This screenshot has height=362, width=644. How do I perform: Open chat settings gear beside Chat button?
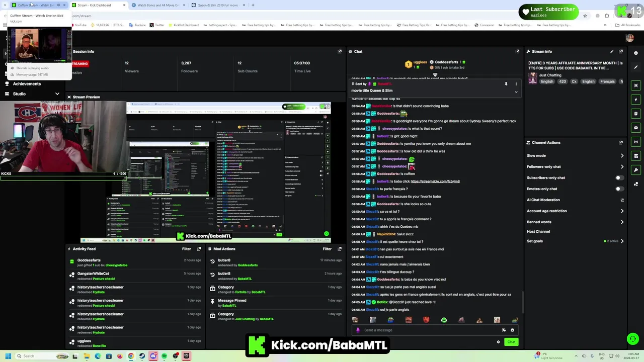[x=498, y=342]
